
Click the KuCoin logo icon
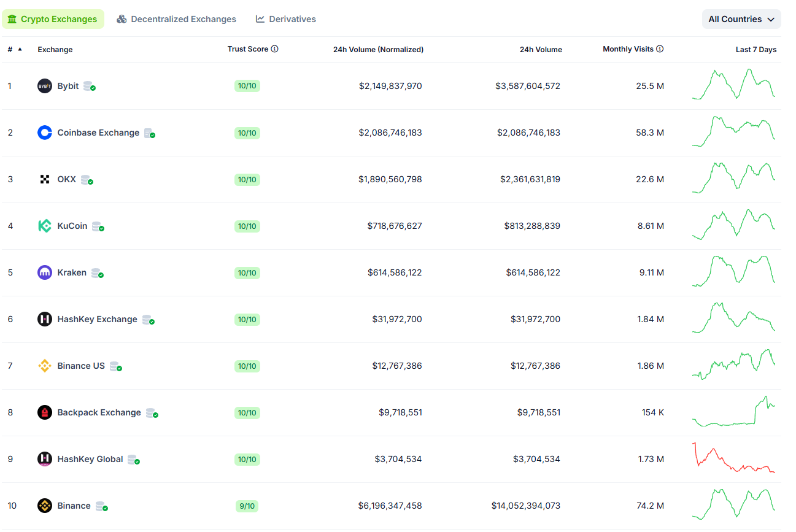click(x=45, y=226)
